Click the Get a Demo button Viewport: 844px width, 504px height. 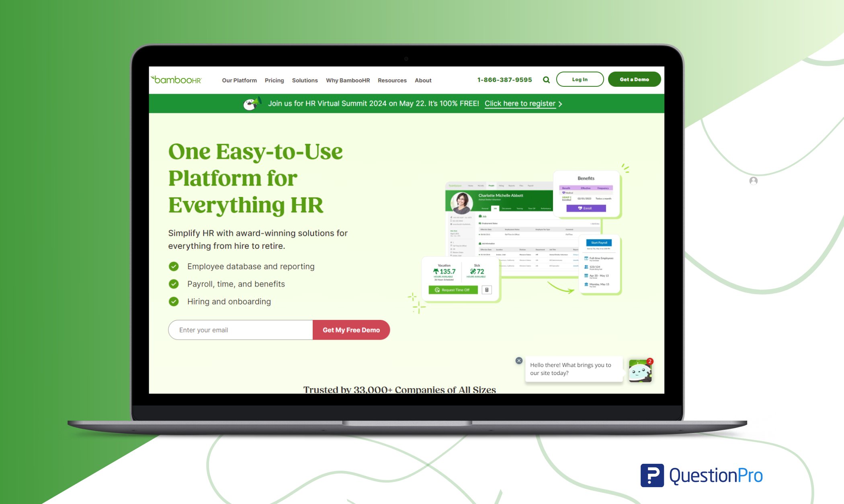click(633, 79)
